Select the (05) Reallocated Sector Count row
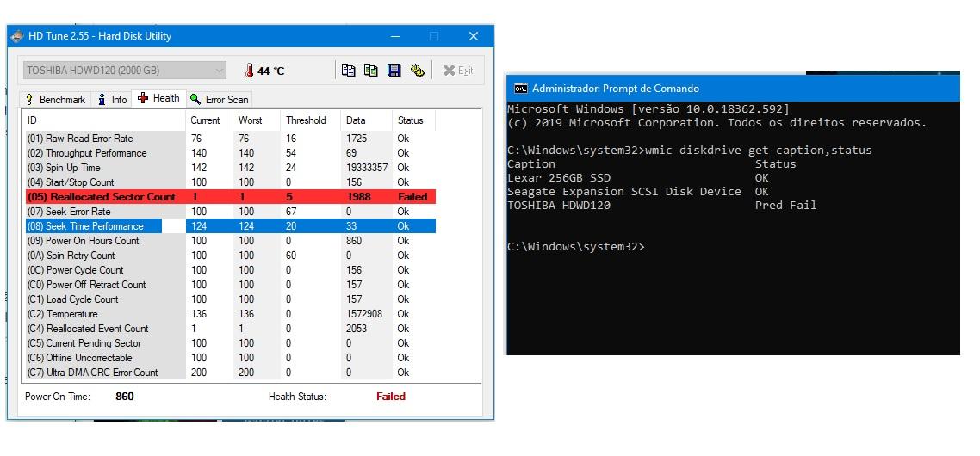The image size is (980, 456). (x=231, y=197)
